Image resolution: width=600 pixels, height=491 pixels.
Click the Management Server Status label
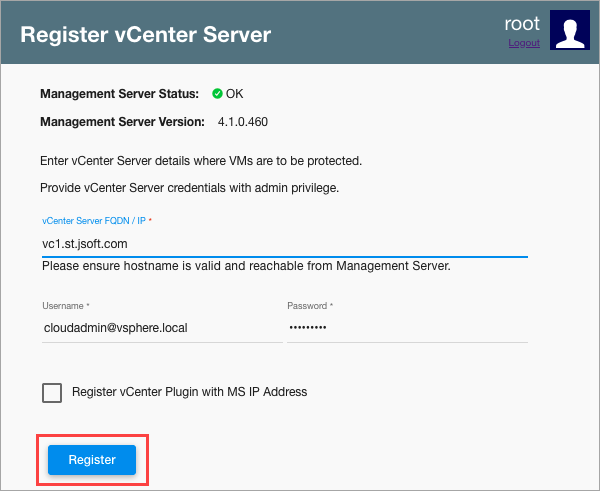[x=119, y=94]
